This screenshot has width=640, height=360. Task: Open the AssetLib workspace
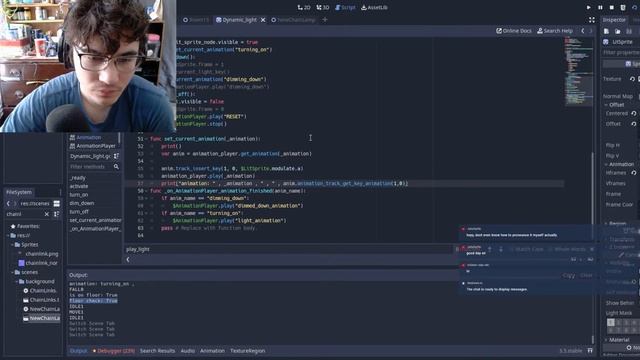[x=374, y=7]
